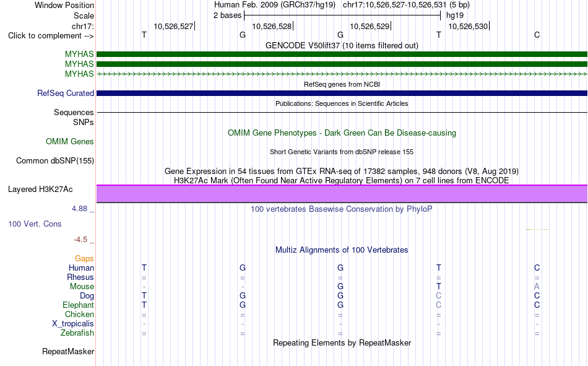This screenshot has height=366, width=588.
Task: Click the Gaps row label
Action: click(84, 258)
